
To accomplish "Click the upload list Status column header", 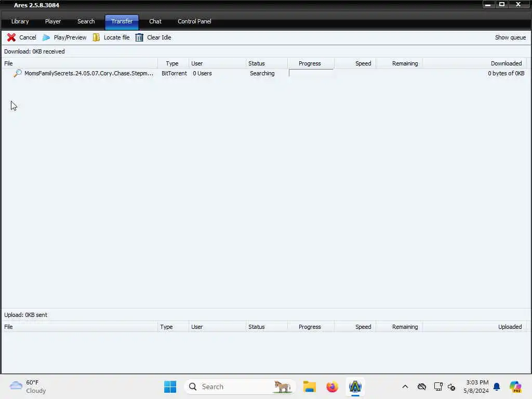I will [267, 327].
